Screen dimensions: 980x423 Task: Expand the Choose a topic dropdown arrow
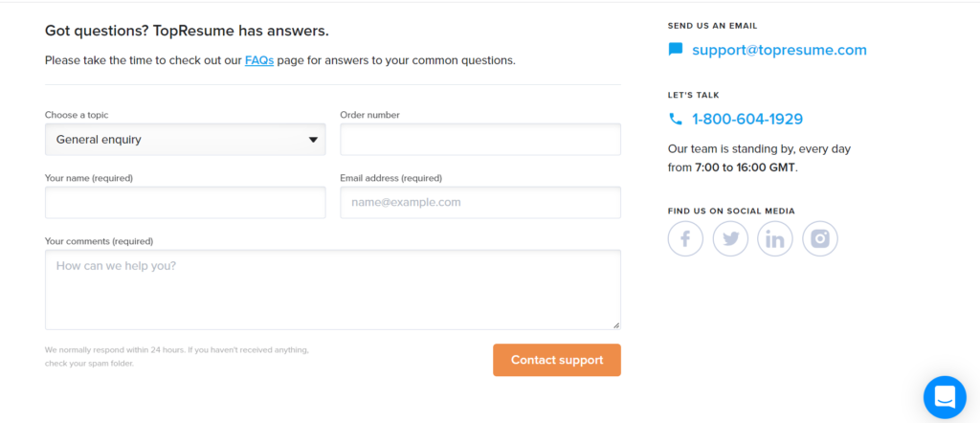point(313,140)
